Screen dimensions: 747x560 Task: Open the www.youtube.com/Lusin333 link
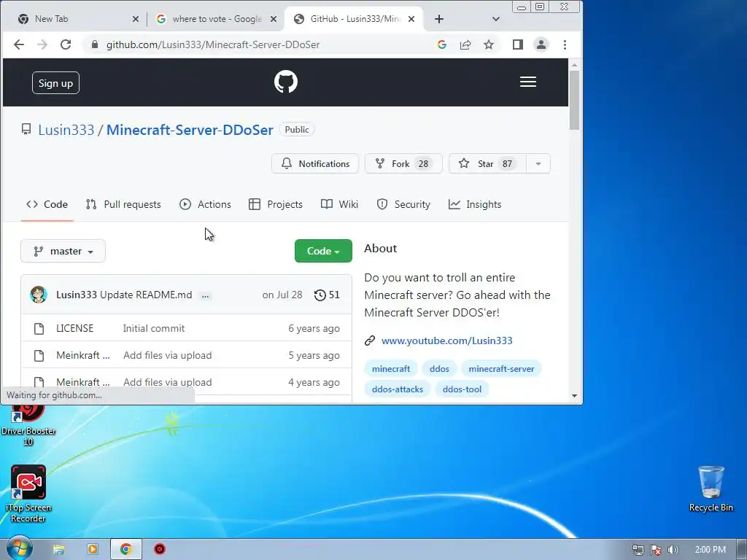tap(447, 341)
